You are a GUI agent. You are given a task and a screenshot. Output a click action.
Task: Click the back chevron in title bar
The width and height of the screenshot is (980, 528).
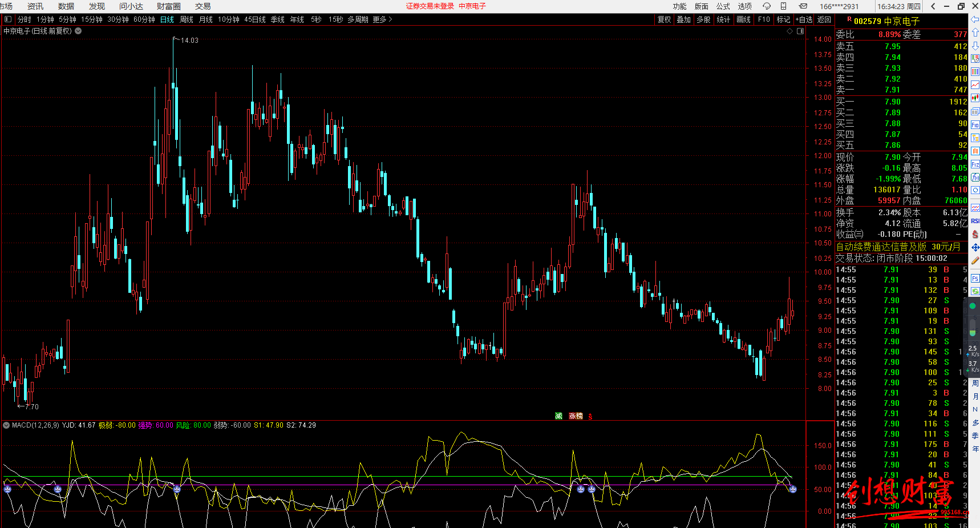point(933,6)
